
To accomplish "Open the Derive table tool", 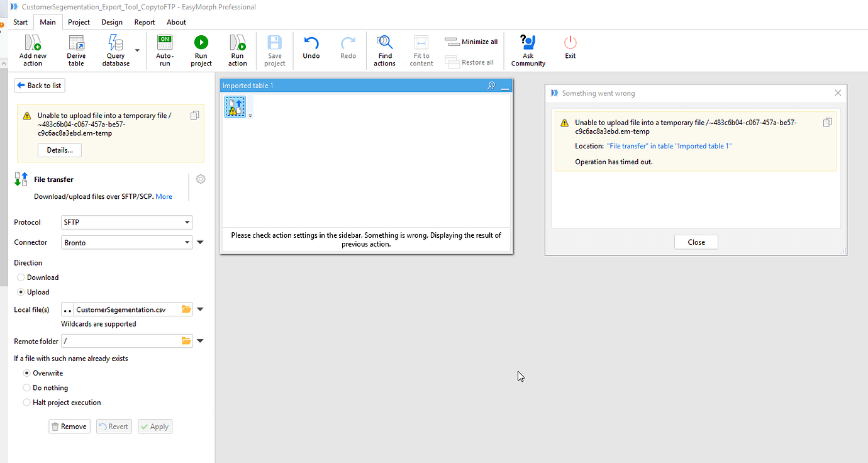I will click(x=76, y=43).
